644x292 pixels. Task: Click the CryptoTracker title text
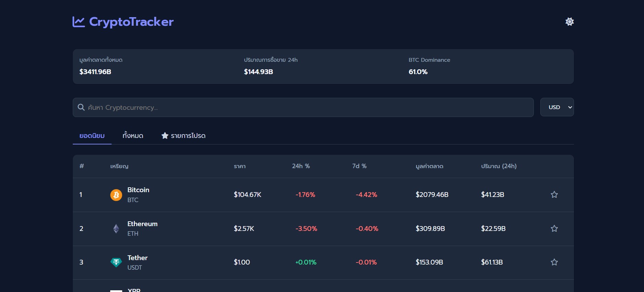(x=131, y=22)
